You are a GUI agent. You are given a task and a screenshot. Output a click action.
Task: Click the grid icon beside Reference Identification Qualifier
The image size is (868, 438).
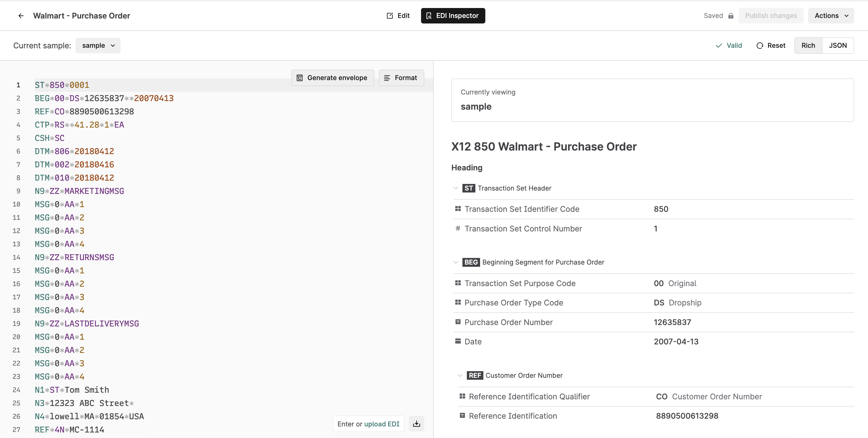(462, 396)
